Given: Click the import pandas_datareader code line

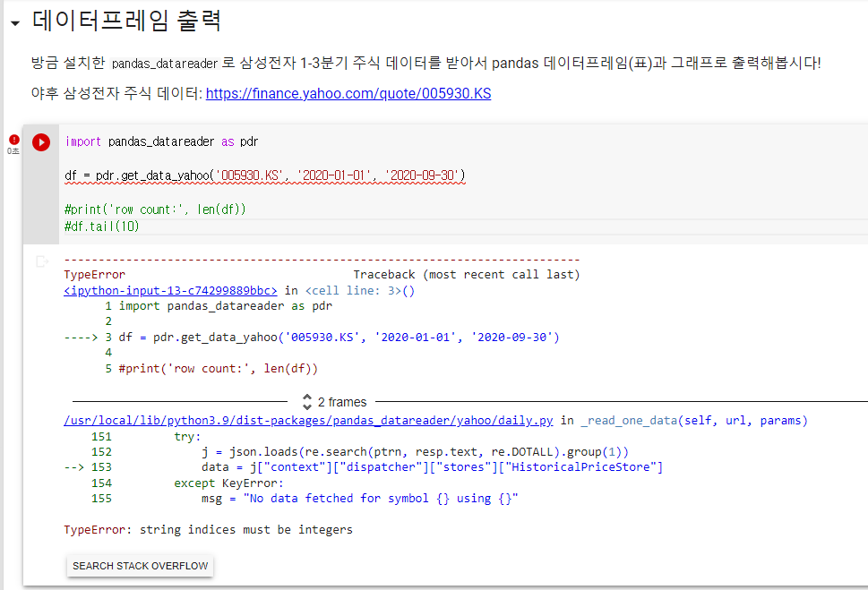Looking at the screenshot, I should 161,141.
